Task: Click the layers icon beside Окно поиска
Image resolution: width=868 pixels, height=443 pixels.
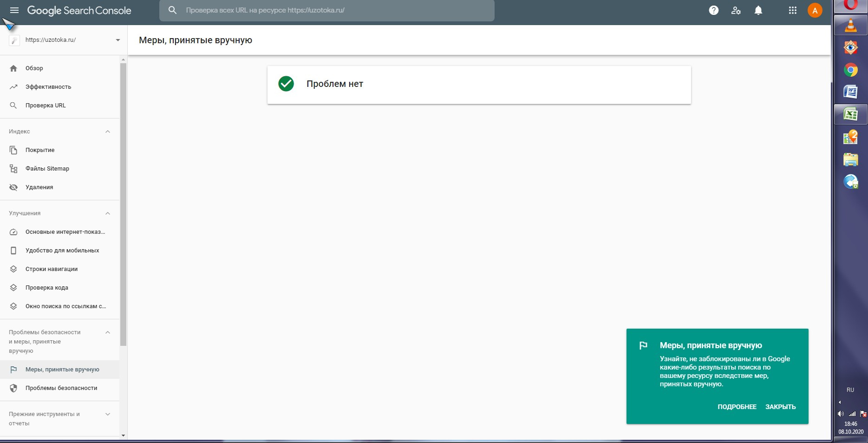Action: tap(13, 306)
